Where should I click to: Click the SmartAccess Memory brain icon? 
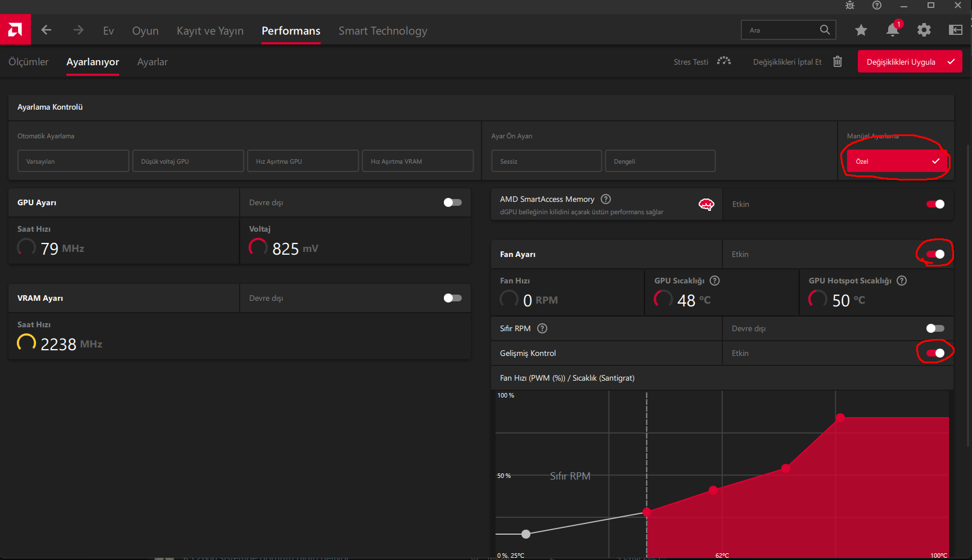click(706, 204)
